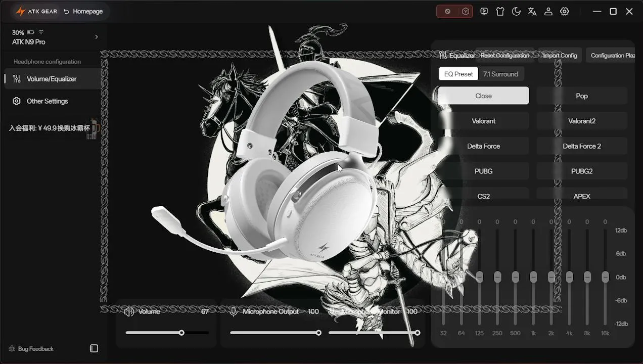Switch to EQ Preset tab
643x364 pixels.
[458, 74]
